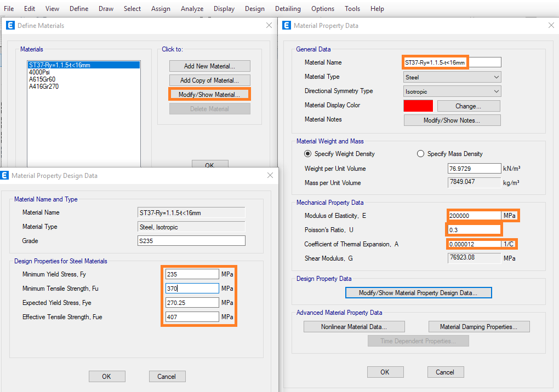Open Material Damping Properties
559x392 pixels.
pyautogui.click(x=479, y=327)
